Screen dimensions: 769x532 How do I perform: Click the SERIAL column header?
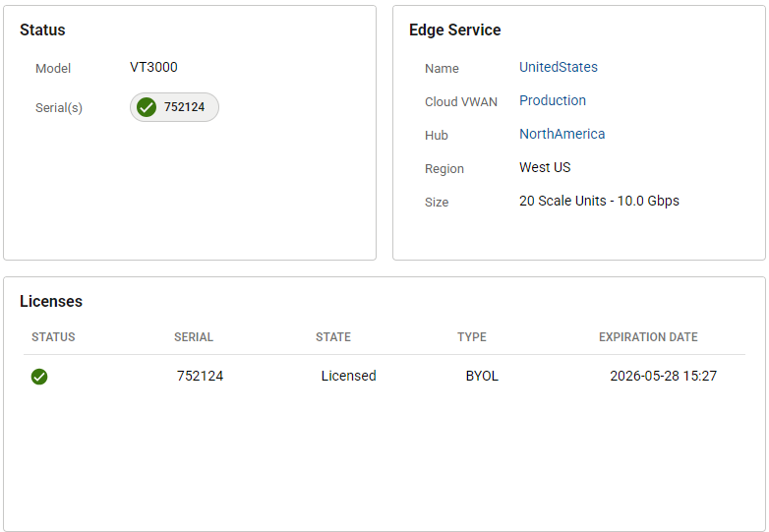194,337
